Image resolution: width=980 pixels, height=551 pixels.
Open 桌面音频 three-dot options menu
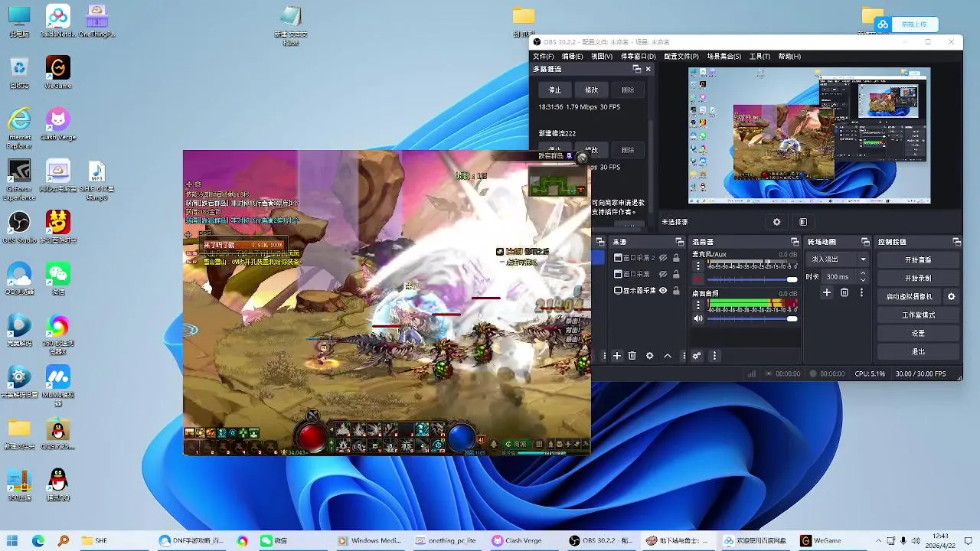(x=698, y=305)
